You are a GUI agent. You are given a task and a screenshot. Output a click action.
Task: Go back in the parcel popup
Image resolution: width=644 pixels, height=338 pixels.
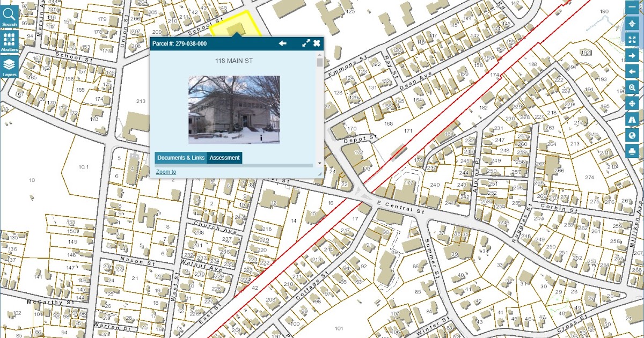(282, 43)
